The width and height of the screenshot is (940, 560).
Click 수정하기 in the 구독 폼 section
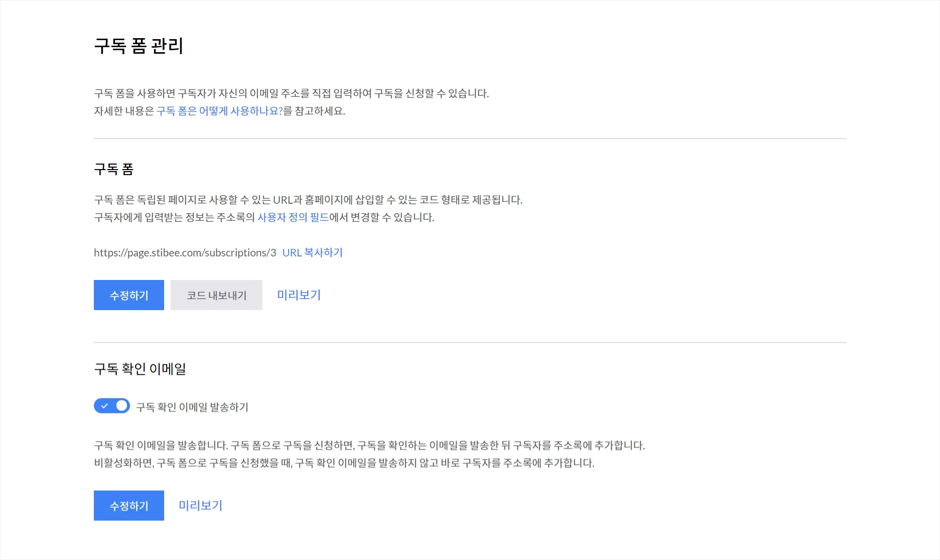coord(128,295)
